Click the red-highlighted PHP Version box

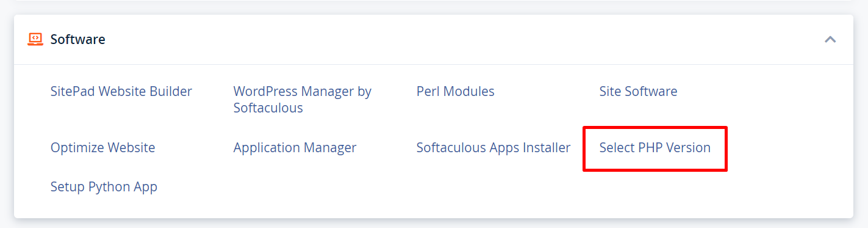pos(655,149)
